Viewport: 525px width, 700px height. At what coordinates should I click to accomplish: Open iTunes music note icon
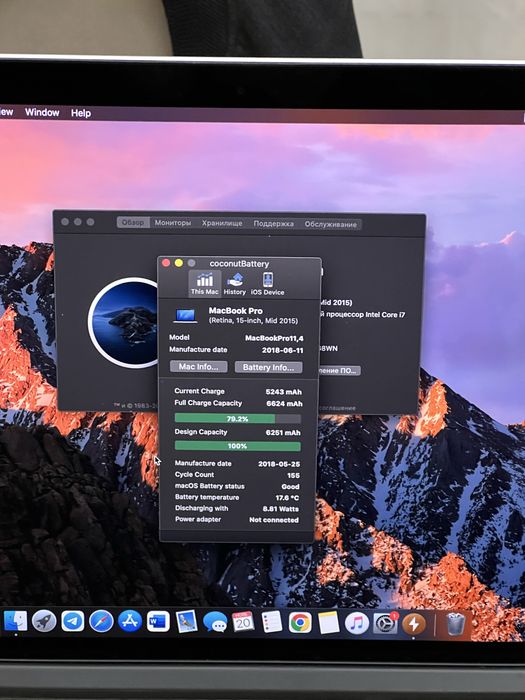pos(357,623)
